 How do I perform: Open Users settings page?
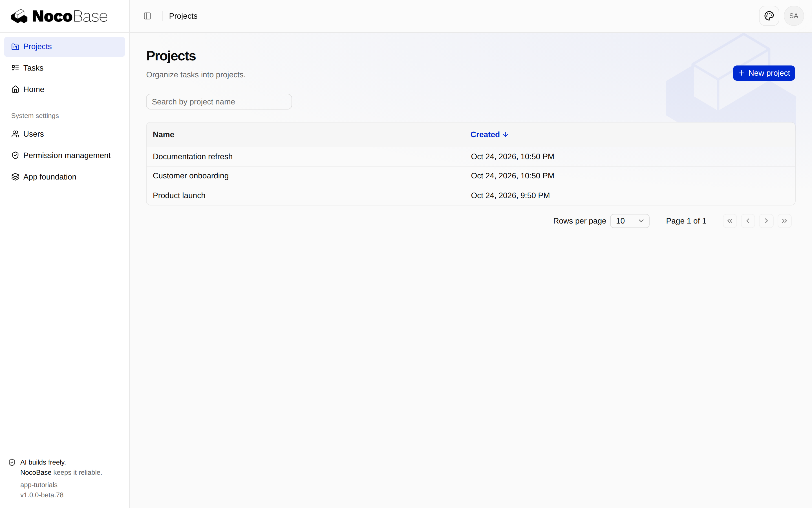coord(64,134)
